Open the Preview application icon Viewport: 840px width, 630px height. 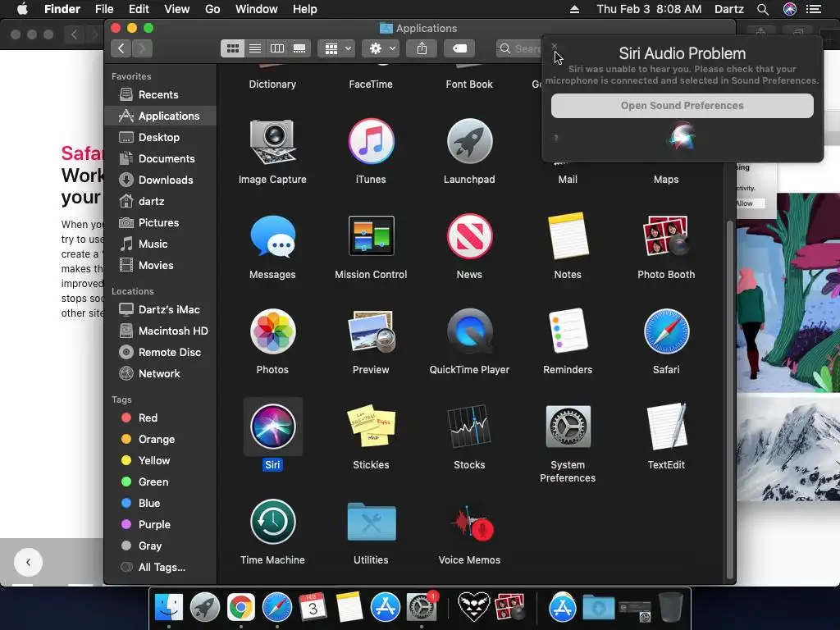click(x=371, y=331)
